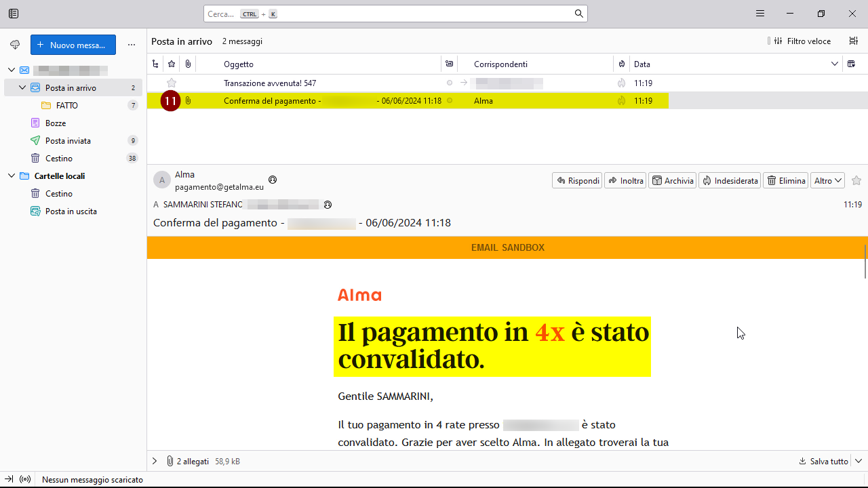Open message list display options

(854, 41)
